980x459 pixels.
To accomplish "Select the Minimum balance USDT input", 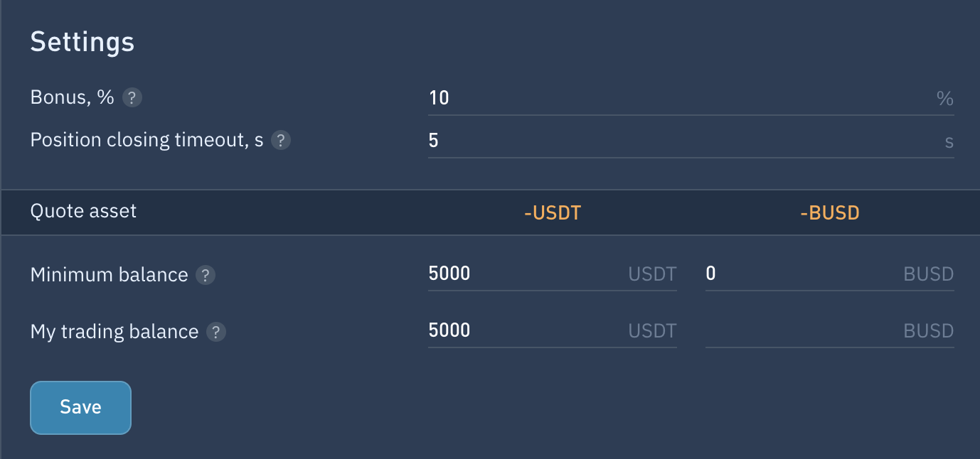I will click(552, 274).
